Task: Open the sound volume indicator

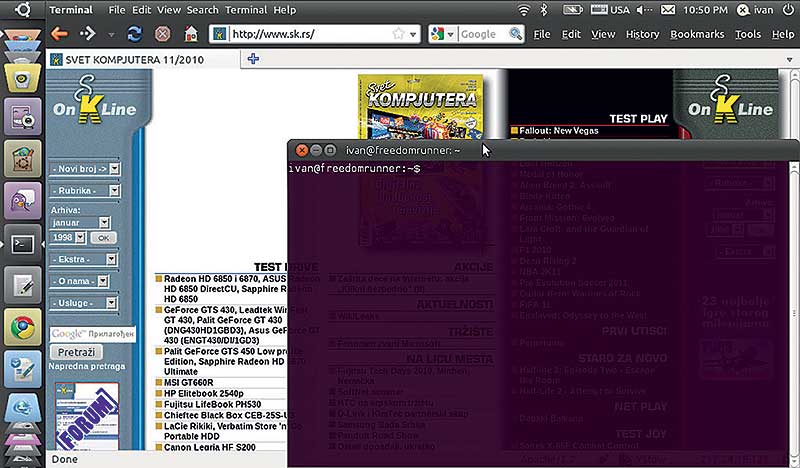Action: [x=644, y=10]
